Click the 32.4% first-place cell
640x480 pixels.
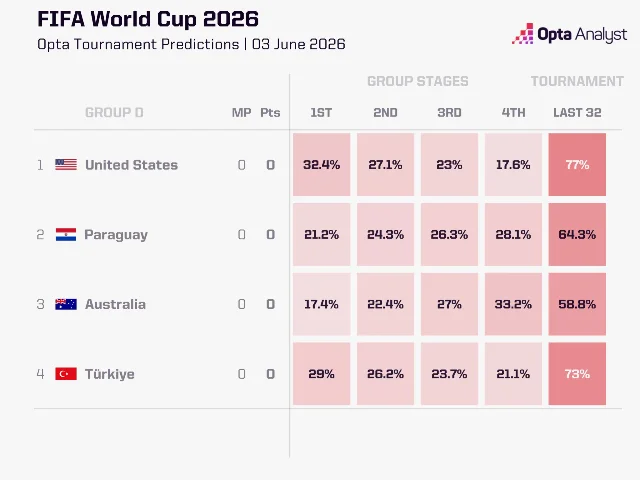click(321, 164)
